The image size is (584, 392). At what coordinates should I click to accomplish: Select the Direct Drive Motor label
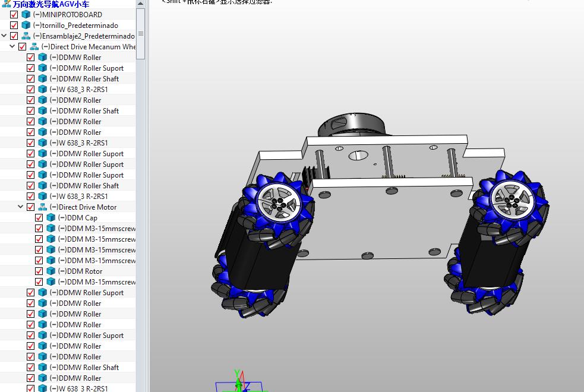[x=83, y=207]
